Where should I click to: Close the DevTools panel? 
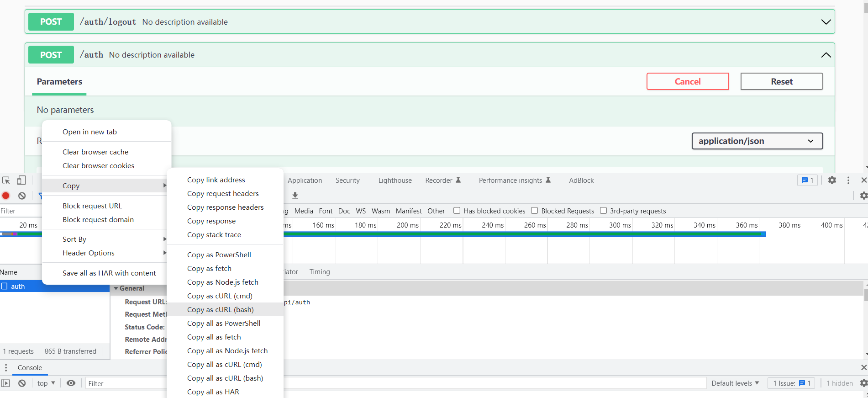tap(863, 180)
